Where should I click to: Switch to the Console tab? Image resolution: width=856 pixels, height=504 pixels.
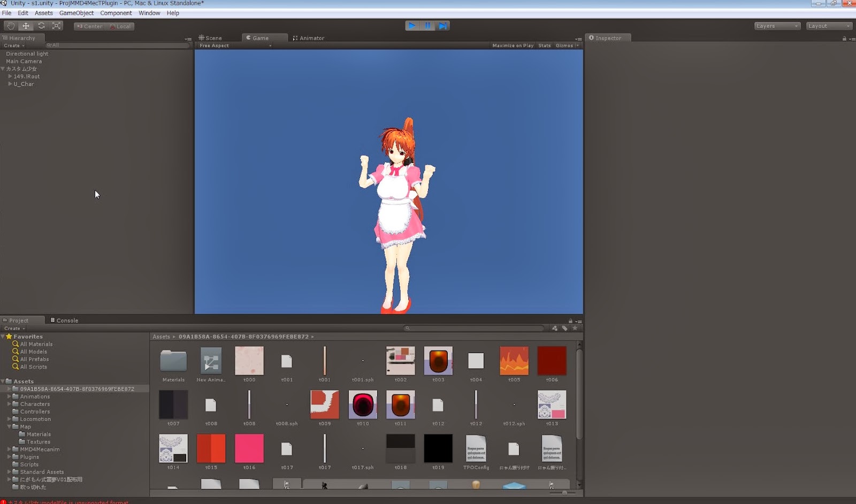point(64,320)
